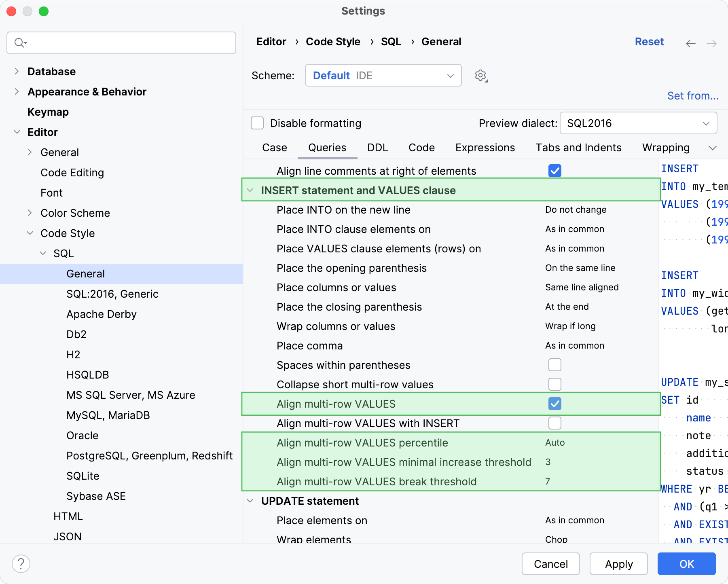Image resolution: width=728 pixels, height=584 pixels.
Task: Switch to the Tabs and Indents tab
Action: click(x=578, y=148)
